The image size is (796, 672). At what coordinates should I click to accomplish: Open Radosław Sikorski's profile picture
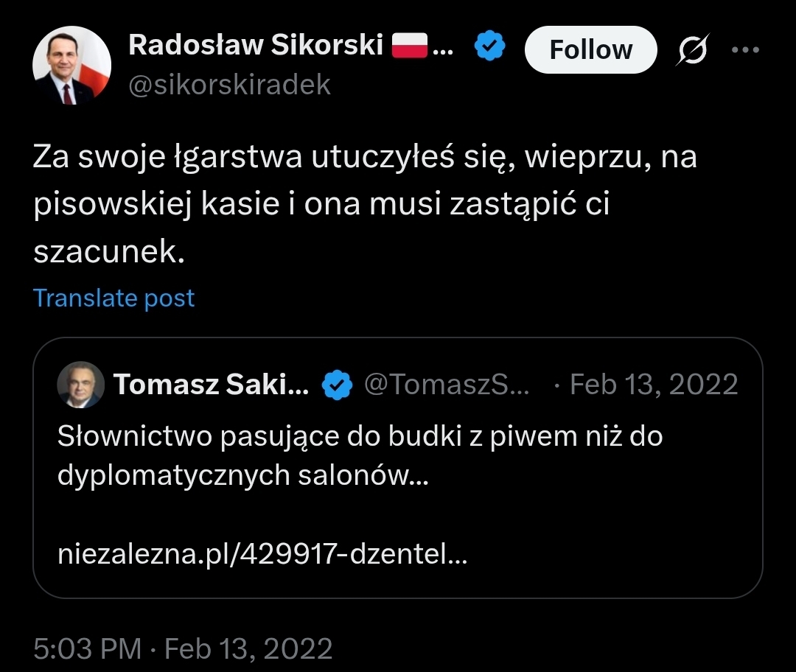point(71,66)
